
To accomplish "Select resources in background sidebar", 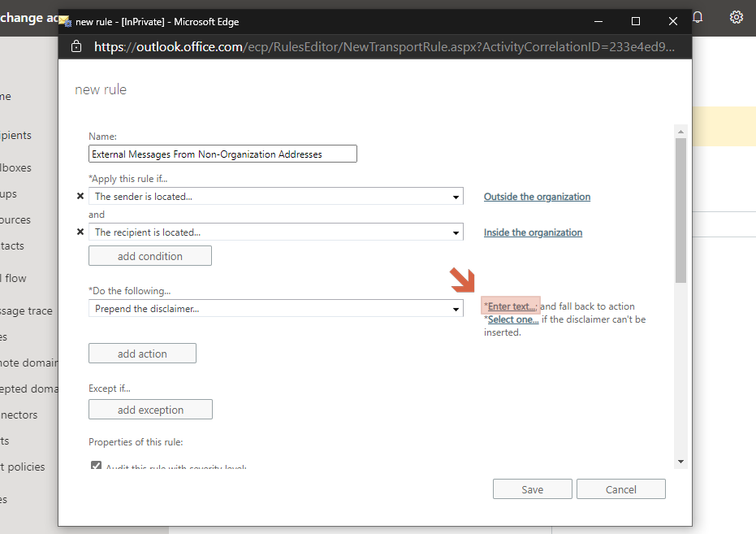I will pos(15,220).
